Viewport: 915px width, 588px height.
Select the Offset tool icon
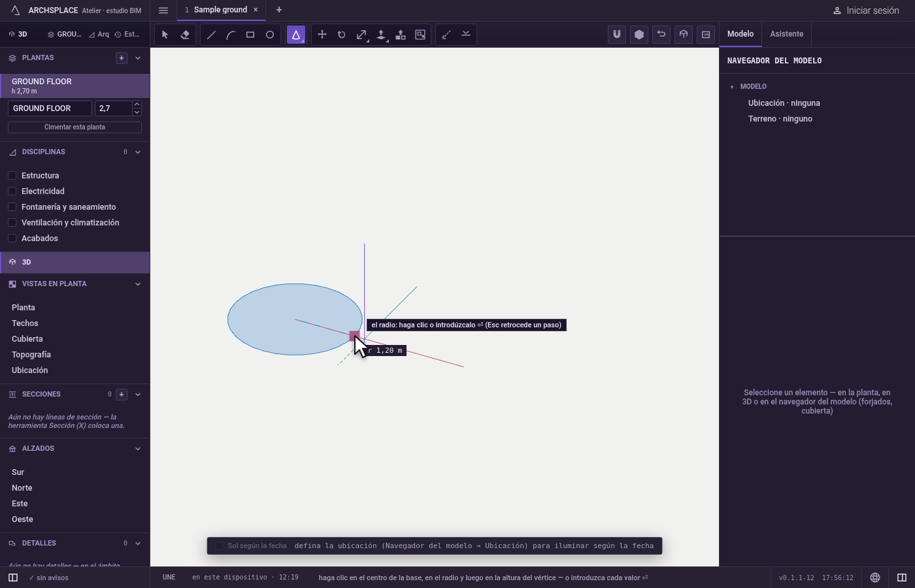[420, 35]
